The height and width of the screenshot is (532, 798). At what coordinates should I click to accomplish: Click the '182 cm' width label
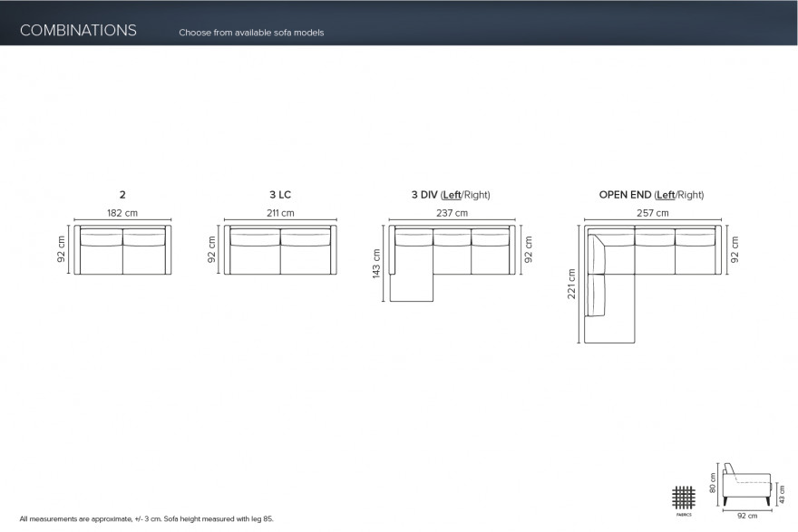click(x=122, y=213)
